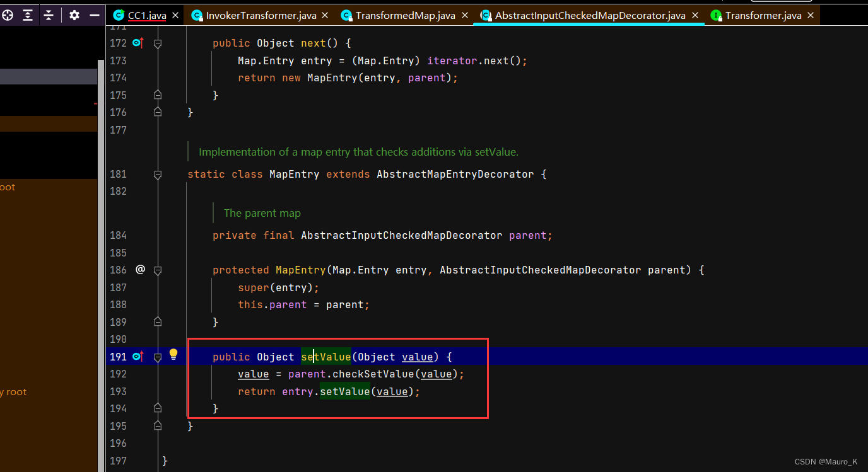Close the Transformer.java tab
The width and height of the screenshot is (868, 472).
point(811,15)
